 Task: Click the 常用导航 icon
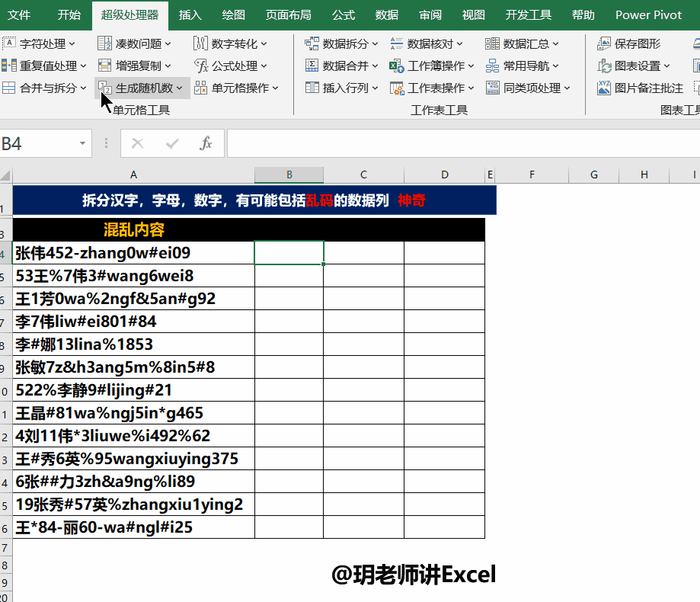[492, 66]
